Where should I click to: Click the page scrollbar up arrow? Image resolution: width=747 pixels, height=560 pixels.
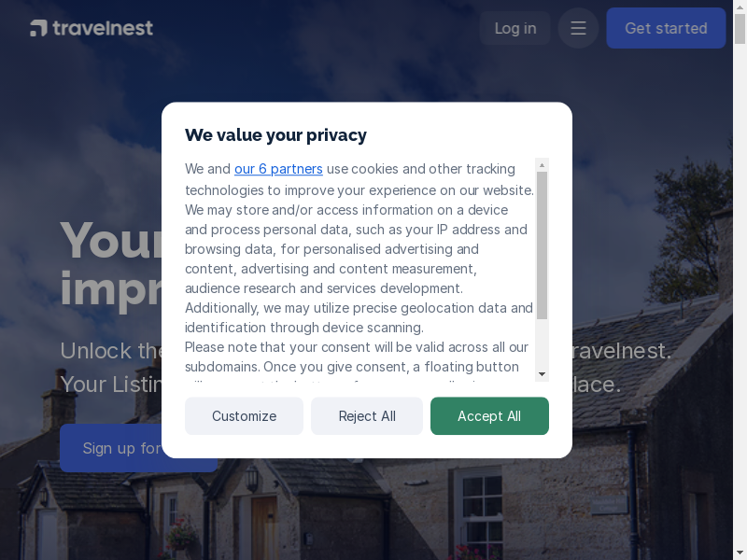coord(740,7)
